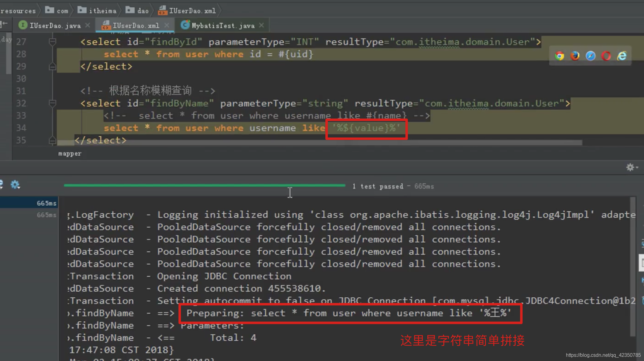Click the commented select statement on line 33
Viewport: 644px width, 361px height.
266,116
